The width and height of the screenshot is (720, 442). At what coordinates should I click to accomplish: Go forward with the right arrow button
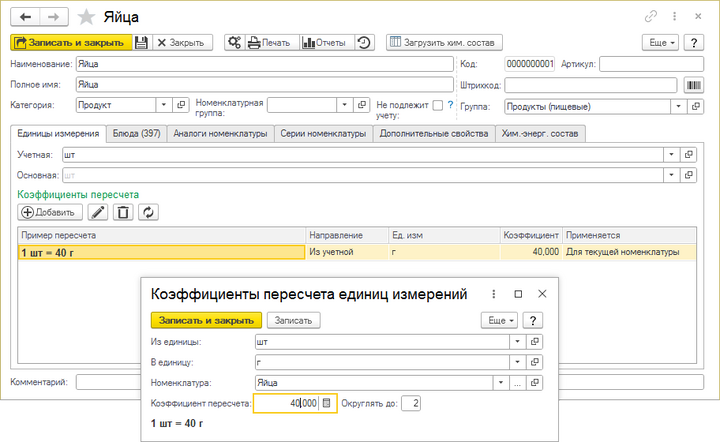(54, 17)
